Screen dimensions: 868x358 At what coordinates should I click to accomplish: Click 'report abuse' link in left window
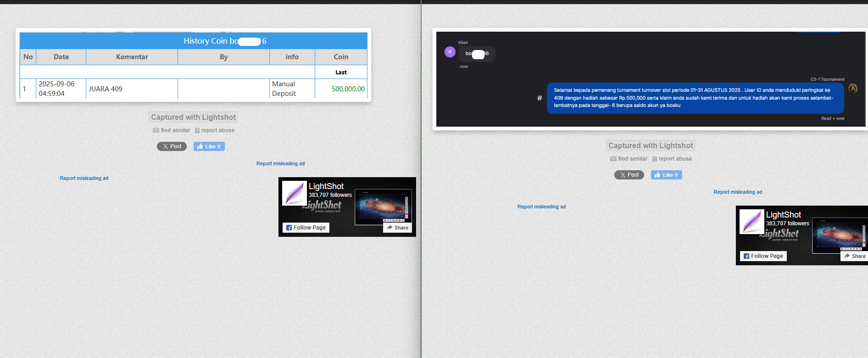(217, 130)
